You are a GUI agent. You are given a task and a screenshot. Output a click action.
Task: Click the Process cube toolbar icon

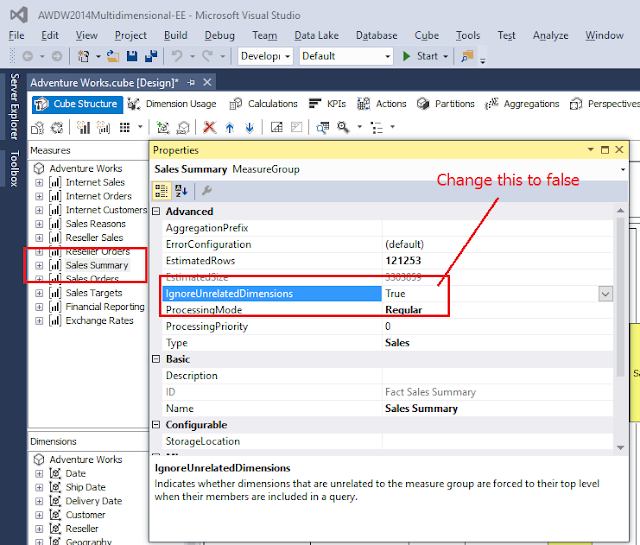coord(38,128)
